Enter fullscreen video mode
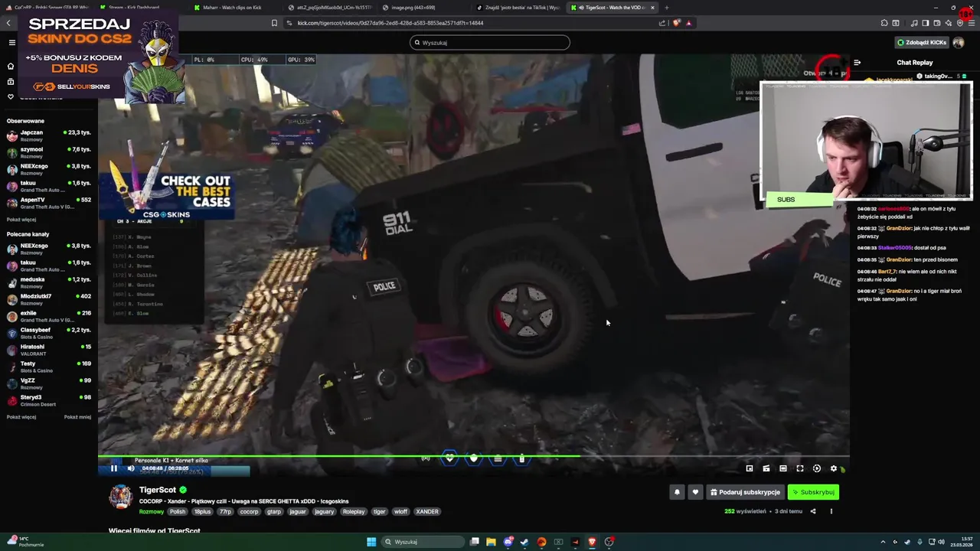Screen dimensions: 980x551 (x=800, y=468)
